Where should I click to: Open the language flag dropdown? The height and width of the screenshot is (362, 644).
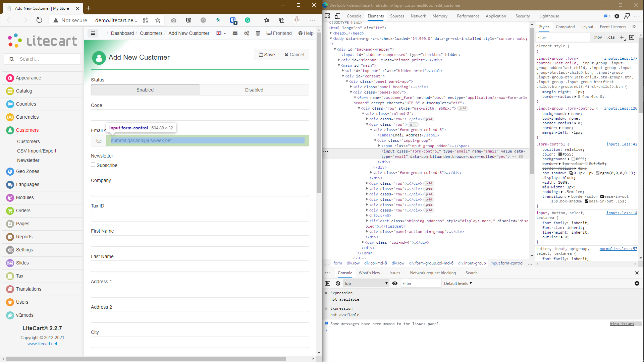click(x=221, y=33)
